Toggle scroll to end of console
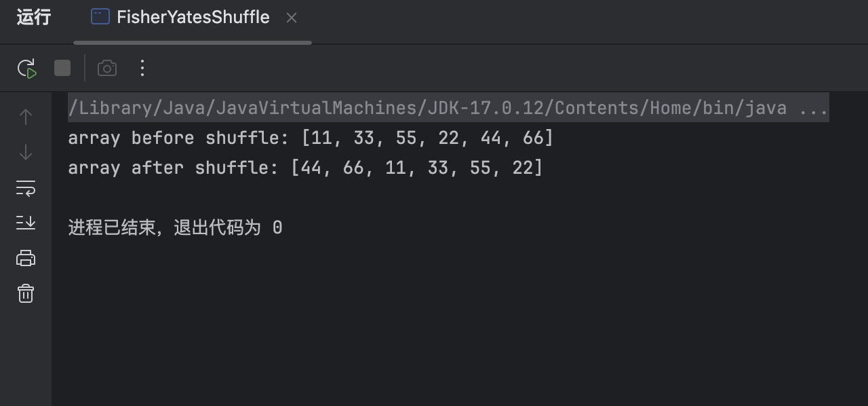This screenshot has width=868, height=406. coord(26,223)
